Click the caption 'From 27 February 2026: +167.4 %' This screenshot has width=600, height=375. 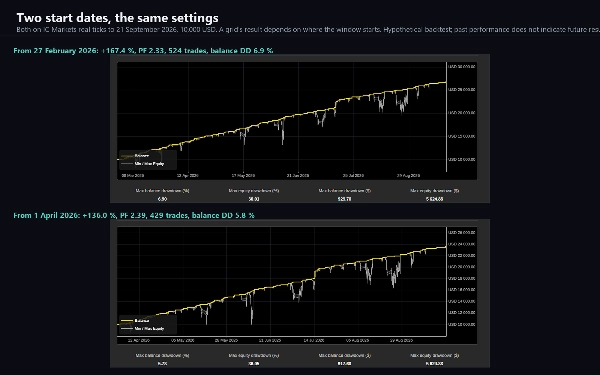143,51
